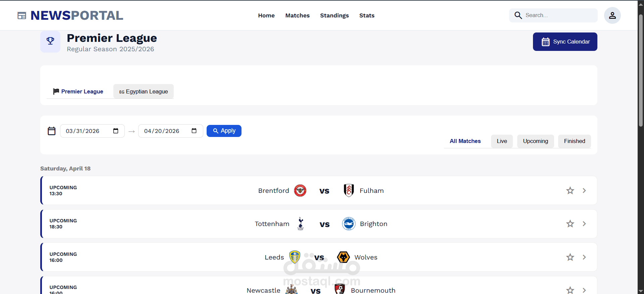The width and height of the screenshot is (644, 294).
Task: Click the user profile avatar icon
Action: [x=612, y=15]
